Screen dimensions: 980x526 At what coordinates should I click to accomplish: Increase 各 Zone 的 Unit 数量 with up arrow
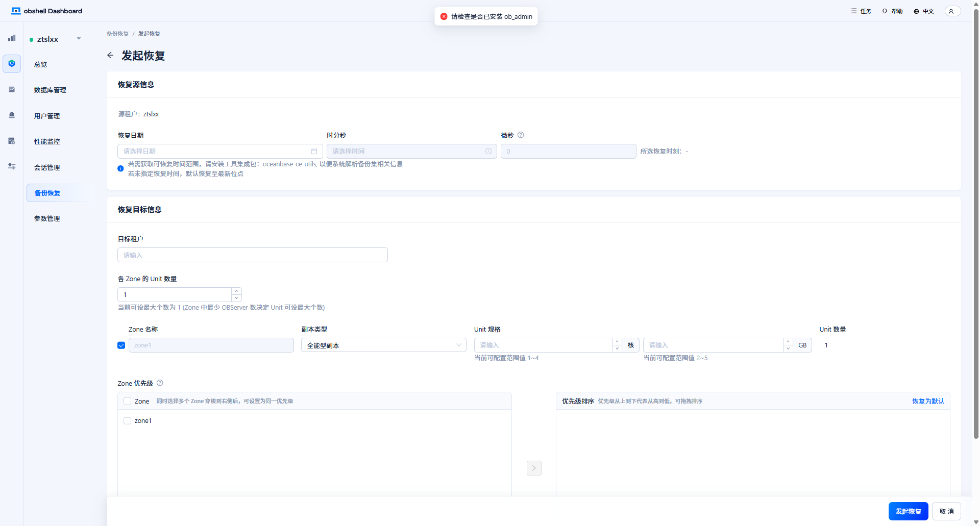click(236, 291)
